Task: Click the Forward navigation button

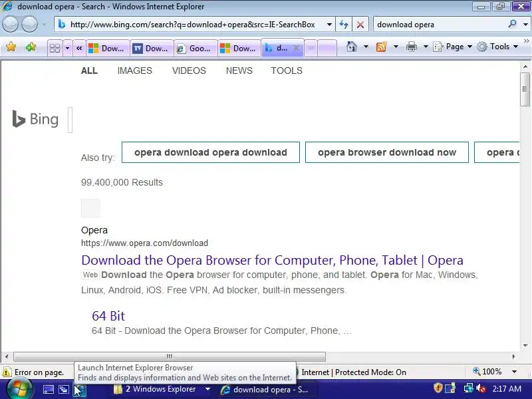Action: [30, 25]
